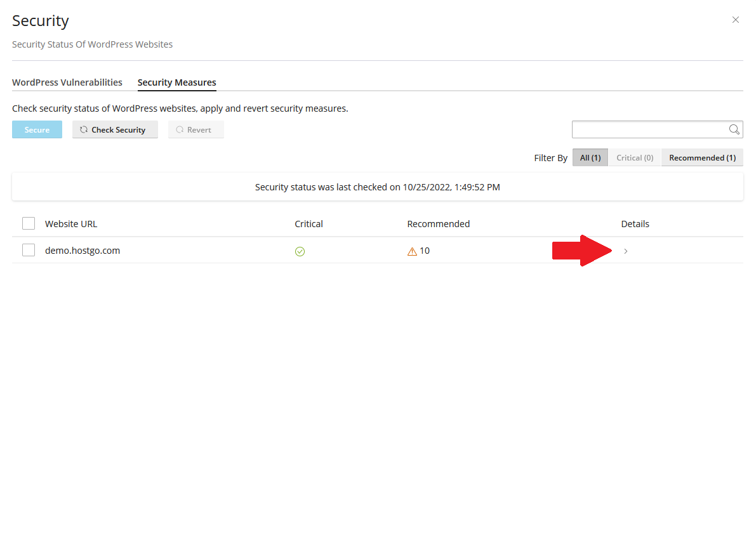Click the Recommended column header

[438, 224]
